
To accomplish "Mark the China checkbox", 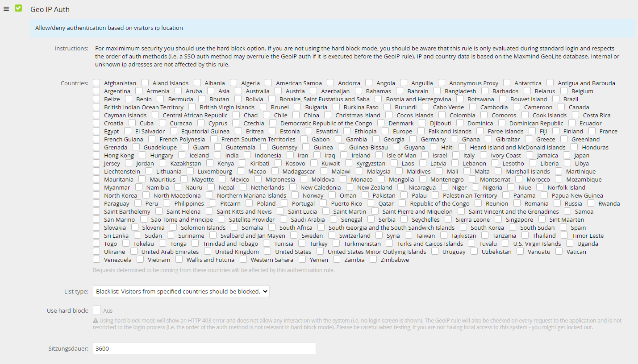I will (x=296, y=115).
